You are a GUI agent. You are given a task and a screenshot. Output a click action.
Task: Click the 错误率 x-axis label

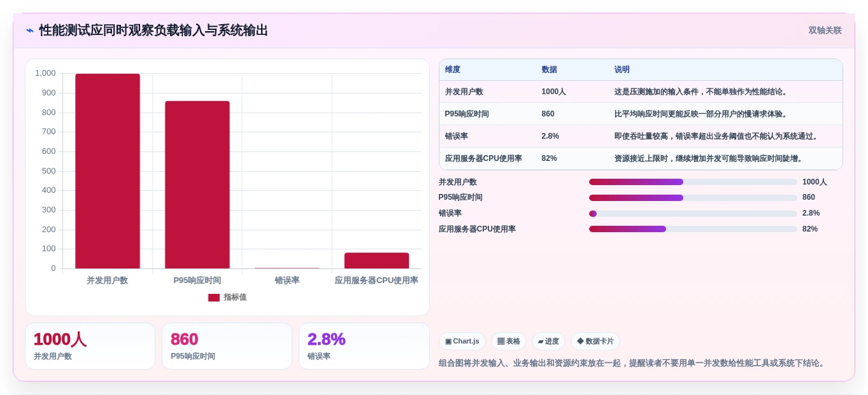pyautogui.click(x=287, y=281)
